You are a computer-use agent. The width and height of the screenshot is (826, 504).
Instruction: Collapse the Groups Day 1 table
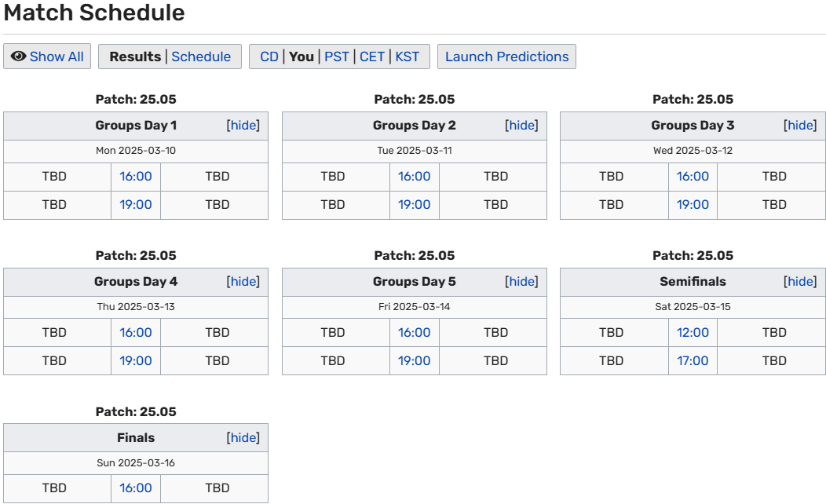[x=243, y=126]
